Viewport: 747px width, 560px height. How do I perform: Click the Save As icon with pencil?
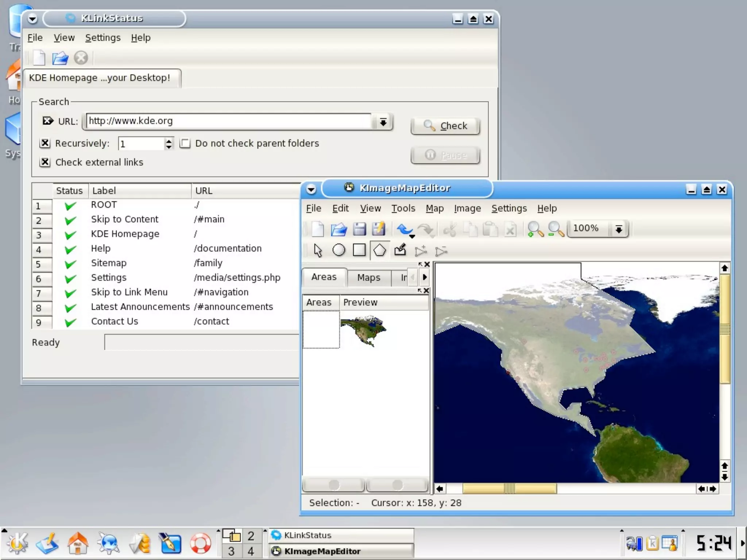[x=379, y=229]
